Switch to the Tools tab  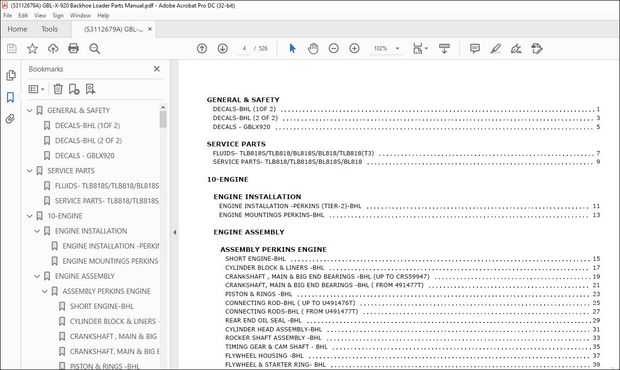[x=49, y=29]
